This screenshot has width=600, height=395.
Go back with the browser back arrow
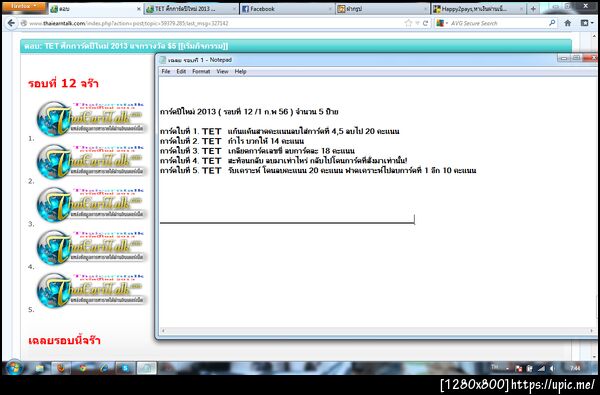coord(11,23)
